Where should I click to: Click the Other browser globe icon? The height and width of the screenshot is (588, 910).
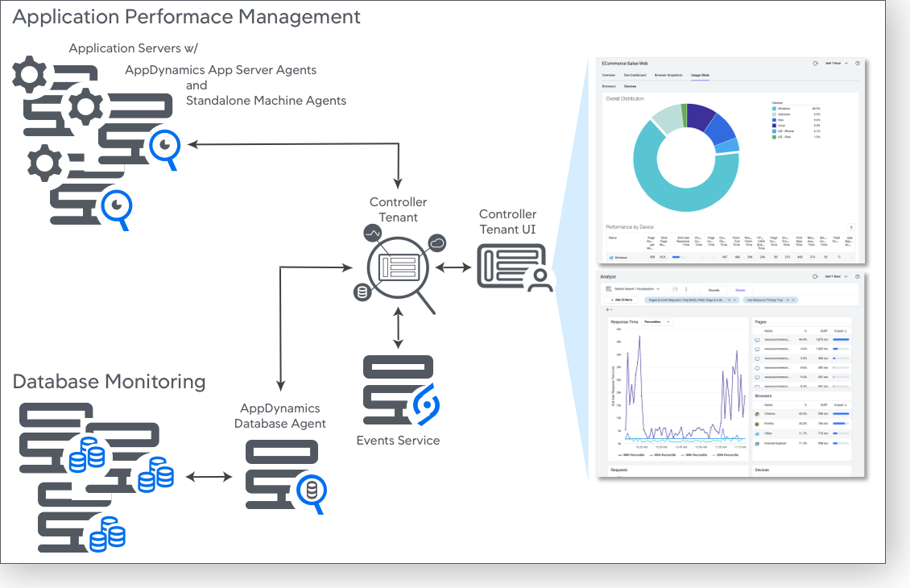pos(757,433)
